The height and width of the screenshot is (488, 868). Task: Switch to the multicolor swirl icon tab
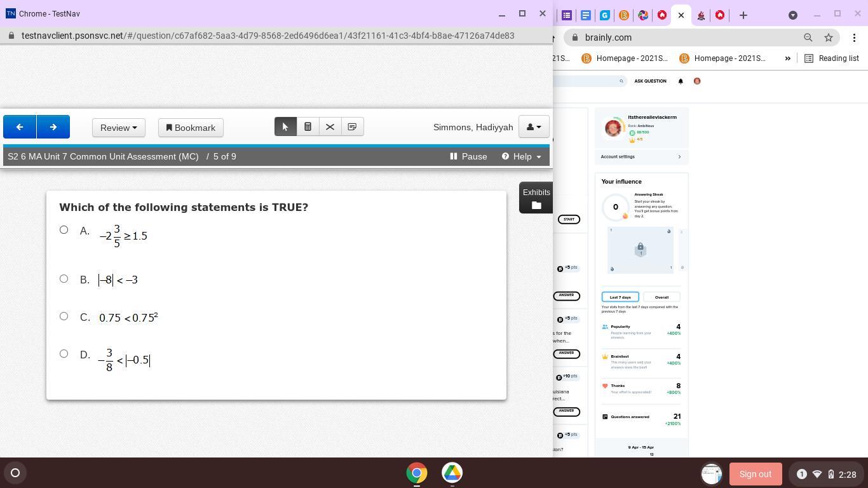click(643, 15)
